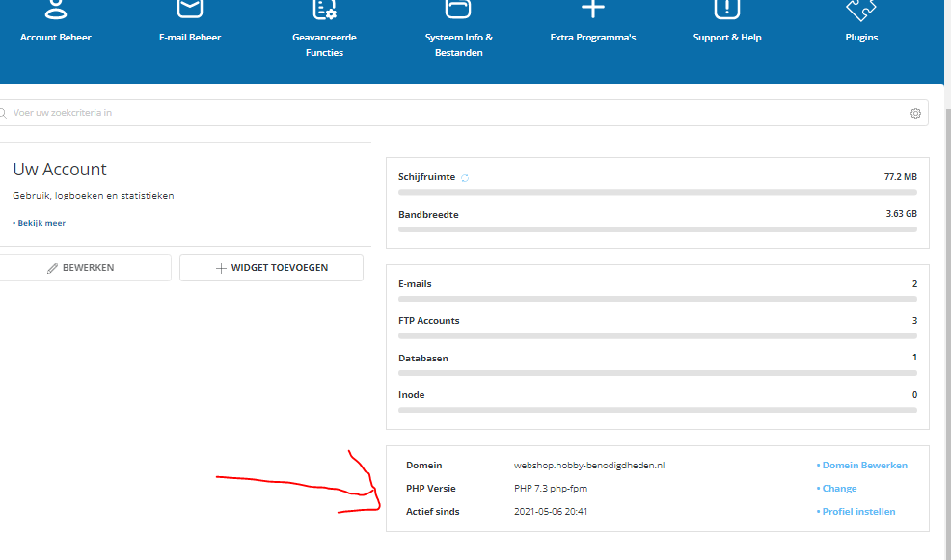The height and width of the screenshot is (560, 951).
Task: Click the Databasen usage bar
Action: click(x=658, y=373)
